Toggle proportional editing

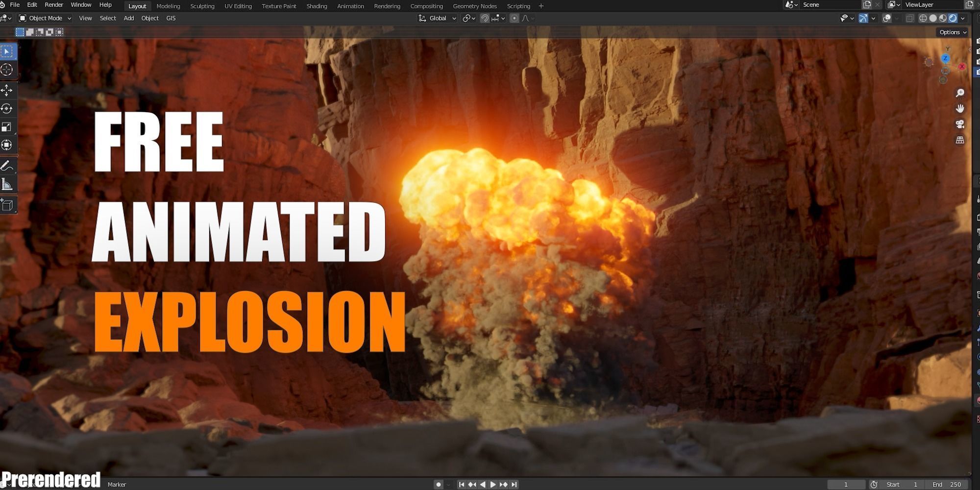514,18
